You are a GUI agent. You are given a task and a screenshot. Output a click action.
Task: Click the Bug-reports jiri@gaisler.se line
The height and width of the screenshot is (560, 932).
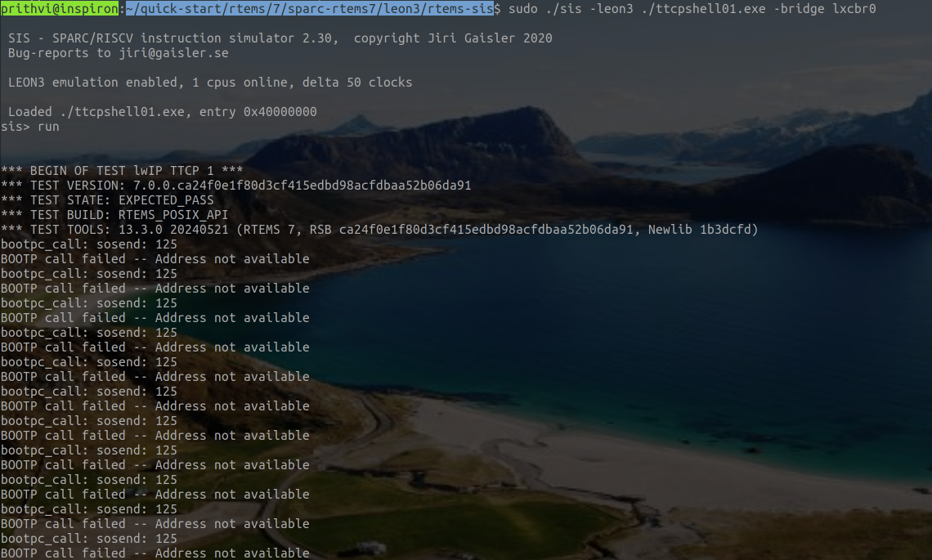click(x=119, y=53)
